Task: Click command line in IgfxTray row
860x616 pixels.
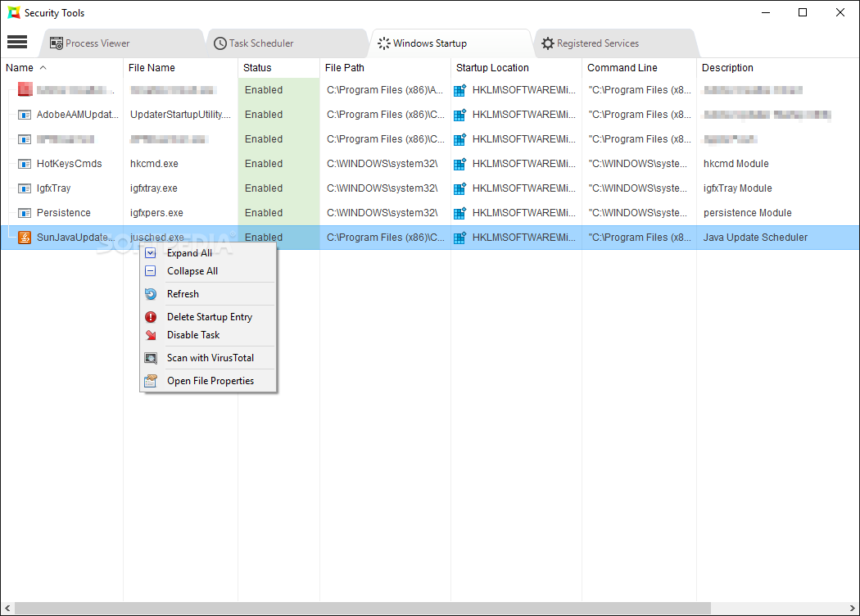Action: [x=637, y=188]
